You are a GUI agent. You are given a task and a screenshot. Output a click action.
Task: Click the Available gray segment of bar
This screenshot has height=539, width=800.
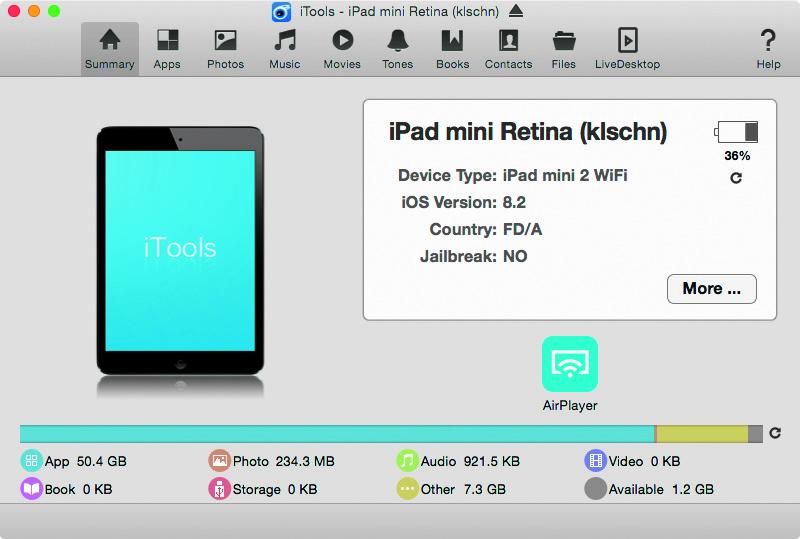(755, 434)
